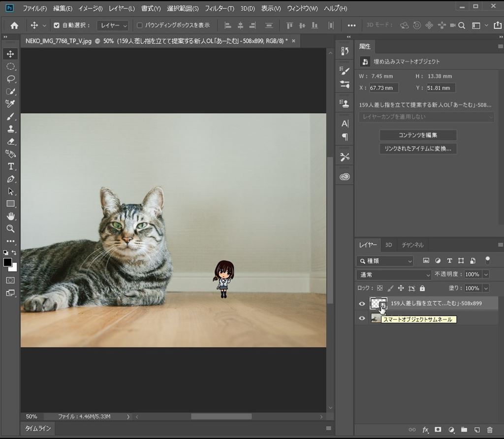The image size is (504, 439).
Task: Select the Pen tool
Action: pos(10,179)
